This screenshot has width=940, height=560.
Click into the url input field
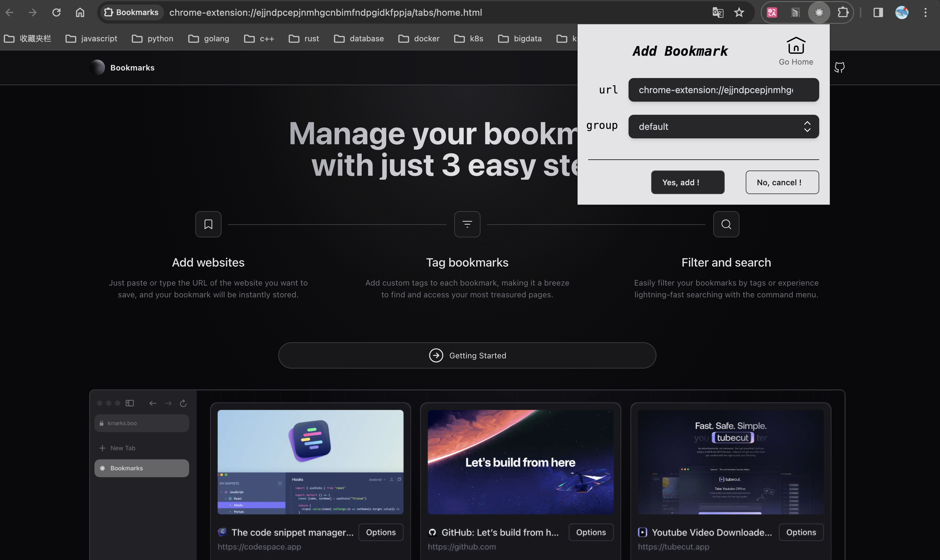(x=723, y=90)
